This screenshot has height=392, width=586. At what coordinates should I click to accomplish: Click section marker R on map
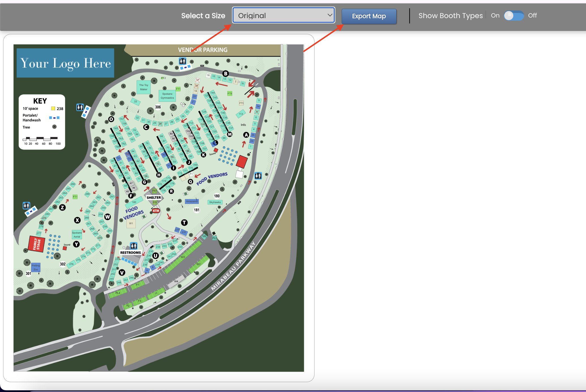click(171, 191)
